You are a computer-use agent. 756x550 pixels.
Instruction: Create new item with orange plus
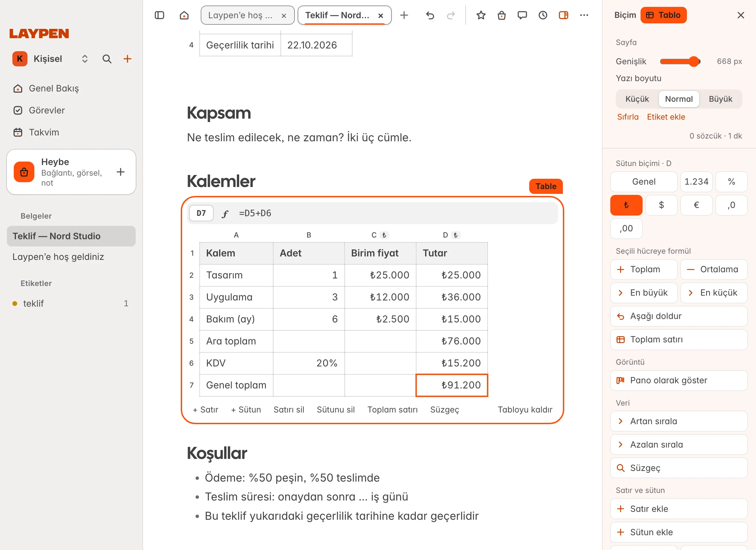tap(127, 59)
